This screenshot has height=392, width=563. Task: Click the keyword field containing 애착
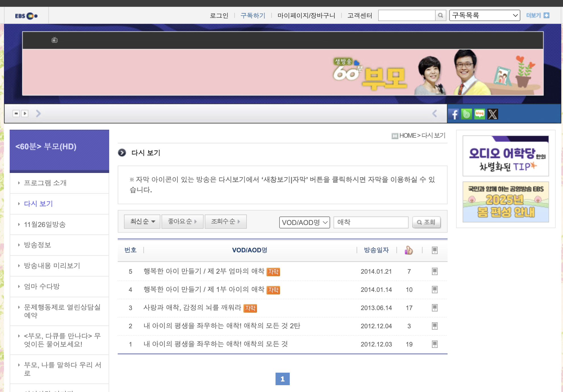coord(370,222)
